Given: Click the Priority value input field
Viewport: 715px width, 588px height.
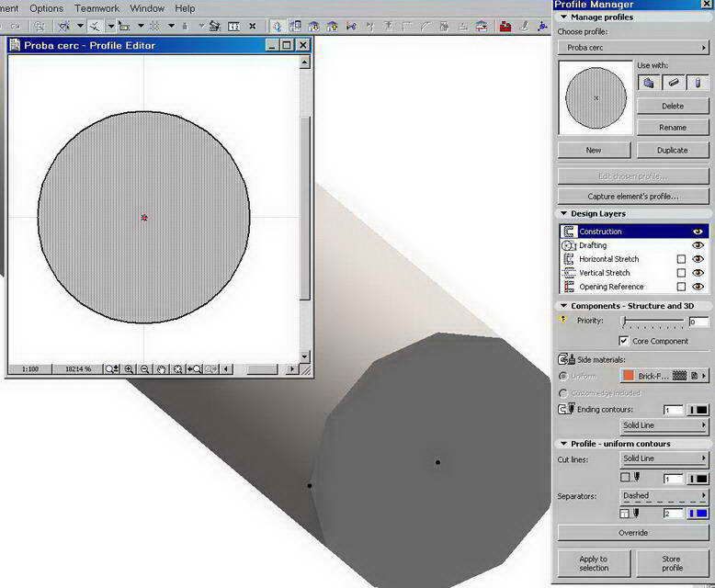Looking at the screenshot, I should point(698,322).
